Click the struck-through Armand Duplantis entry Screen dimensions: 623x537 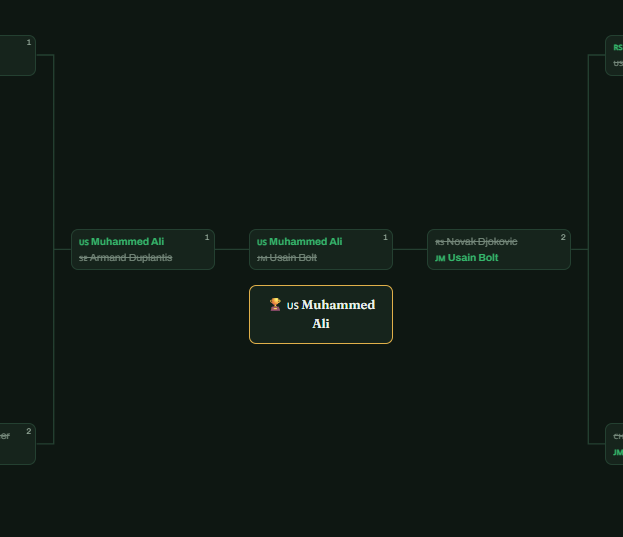(131, 258)
